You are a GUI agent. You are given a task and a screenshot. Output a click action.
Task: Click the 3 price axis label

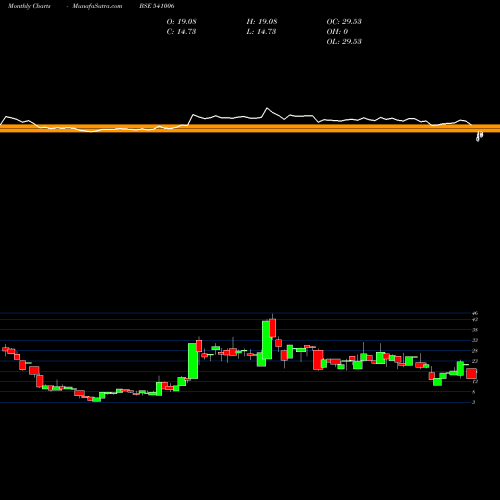point(474,402)
